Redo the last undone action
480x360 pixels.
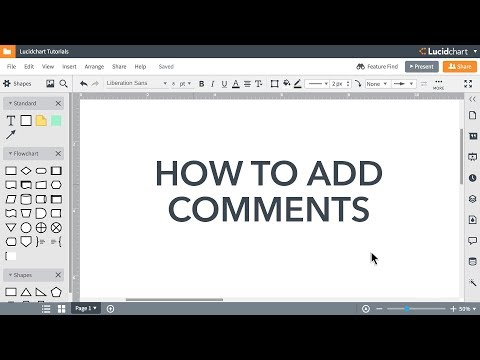(95, 84)
